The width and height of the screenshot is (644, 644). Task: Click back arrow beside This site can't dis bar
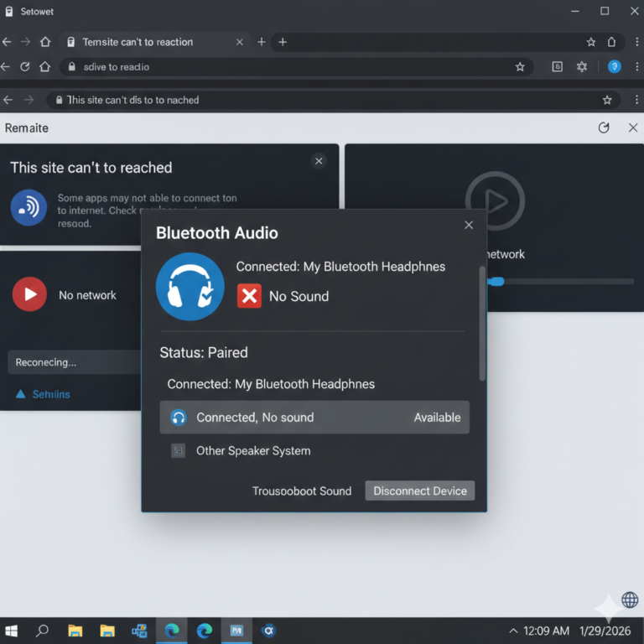8,100
